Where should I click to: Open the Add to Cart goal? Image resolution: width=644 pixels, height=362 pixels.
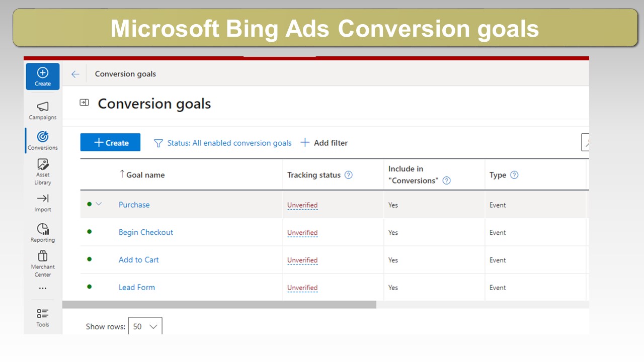tap(138, 260)
